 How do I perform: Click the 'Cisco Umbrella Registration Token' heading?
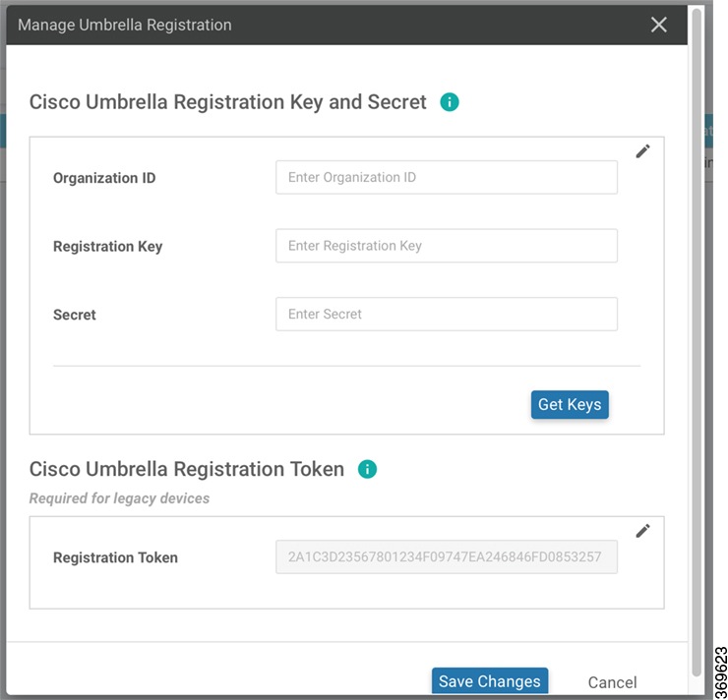tap(187, 469)
